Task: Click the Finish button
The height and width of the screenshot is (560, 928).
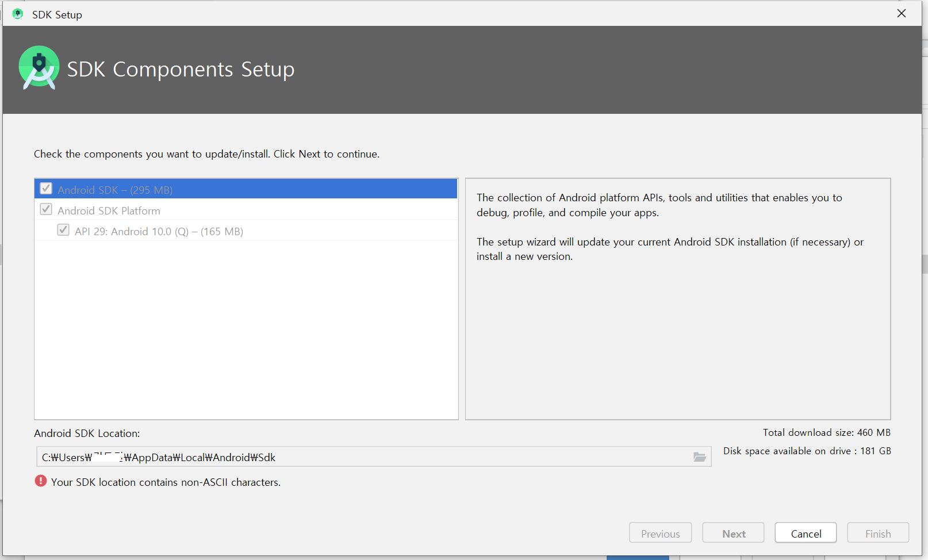Action: 878,533
